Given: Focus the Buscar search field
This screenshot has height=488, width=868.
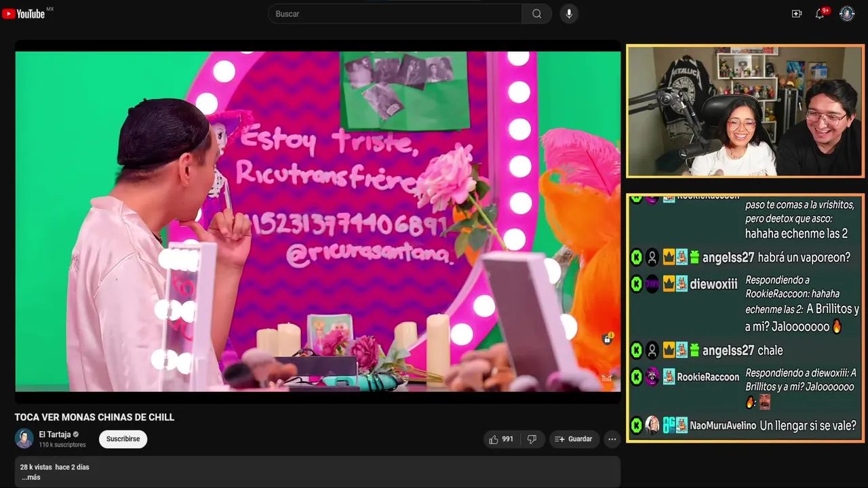Looking at the screenshot, I should click(395, 14).
